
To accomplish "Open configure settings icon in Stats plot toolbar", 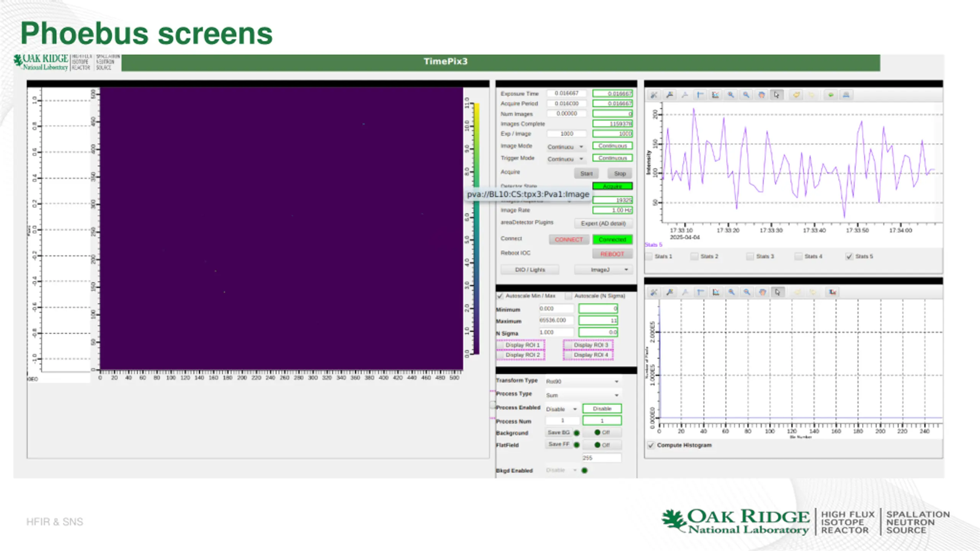I will [654, 95].
